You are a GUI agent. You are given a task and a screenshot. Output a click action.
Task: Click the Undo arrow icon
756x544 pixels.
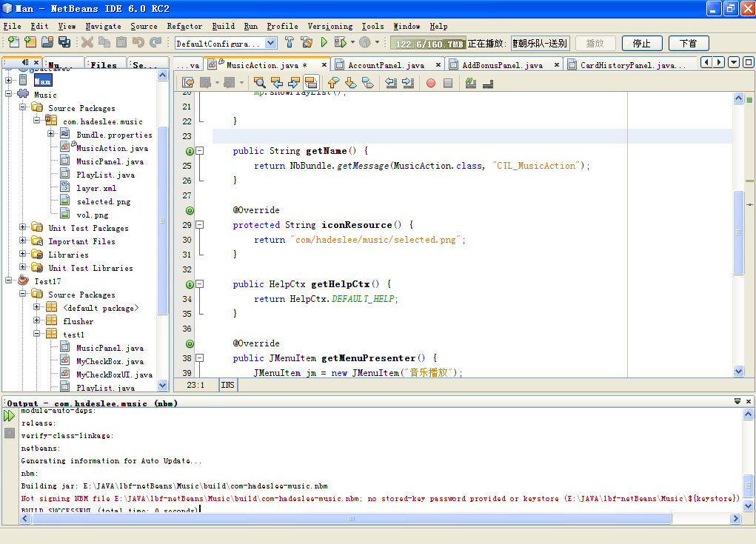138,42
